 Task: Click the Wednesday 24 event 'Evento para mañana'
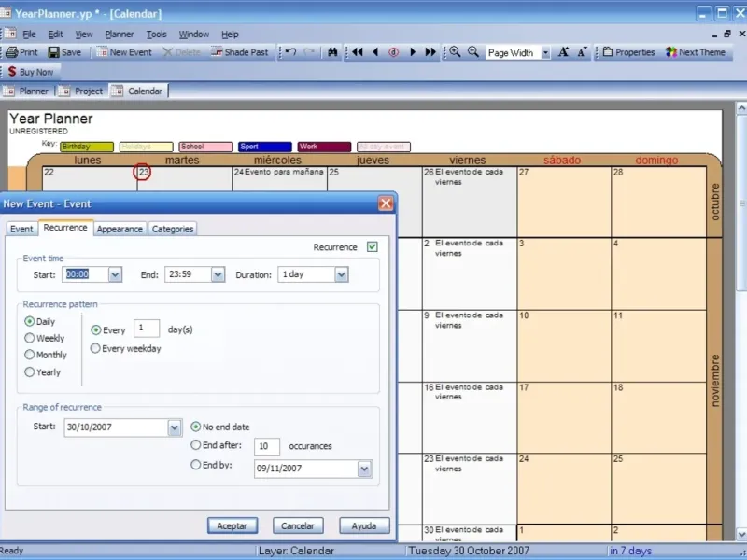[x=284, y=172]
